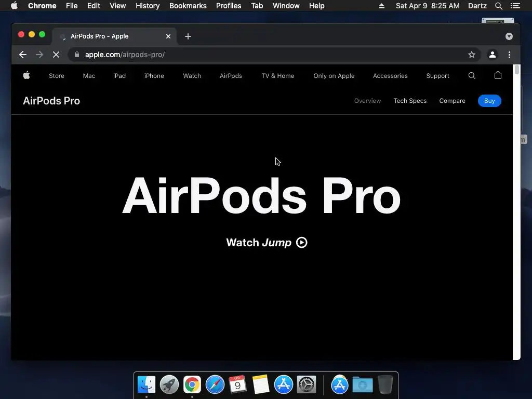This screenshot has height=399, width=532.
Task: Open the Compare link
Action: [453, 101]
